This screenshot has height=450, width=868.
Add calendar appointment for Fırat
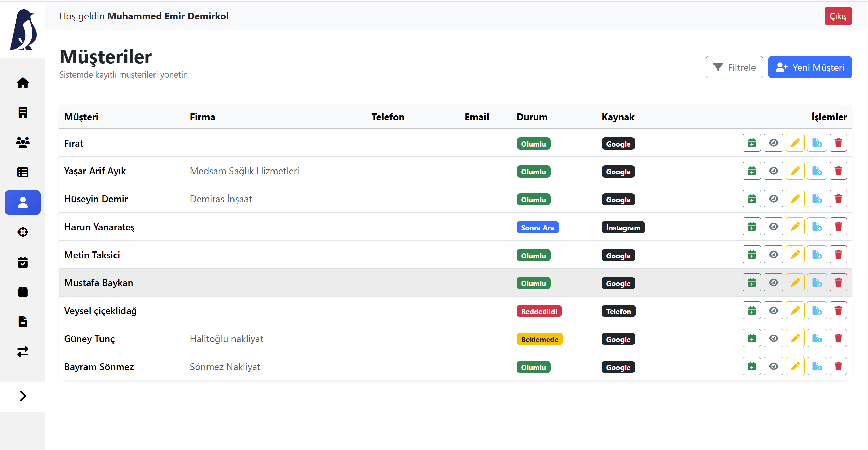(x=751, y=143)
